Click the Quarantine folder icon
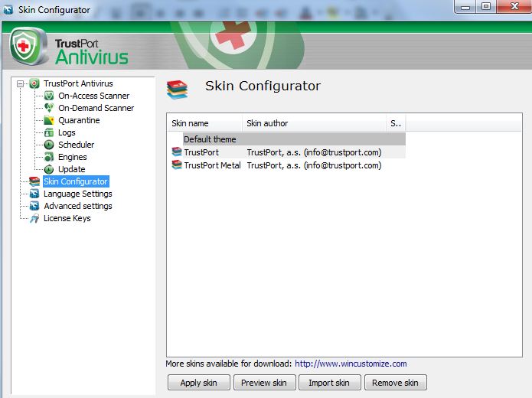Screen dimensions: 532x398 click(x=49, y=120)
